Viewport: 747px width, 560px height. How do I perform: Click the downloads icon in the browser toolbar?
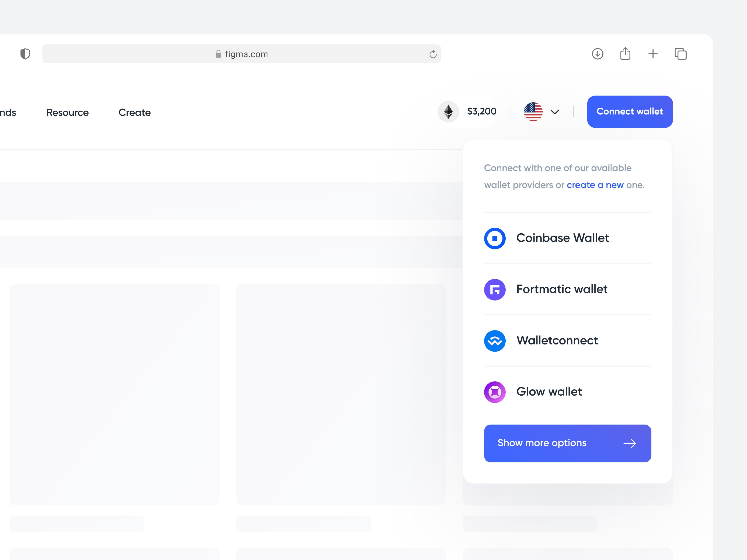(597, 54)
